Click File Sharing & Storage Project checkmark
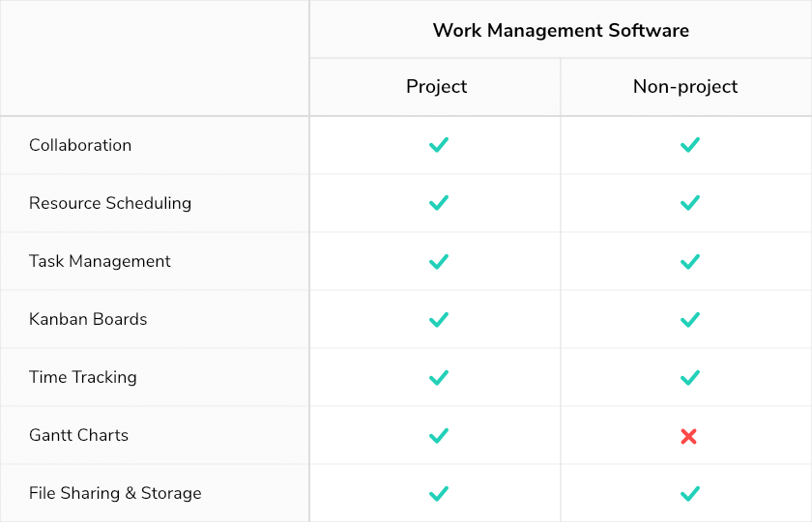Viewport: 812px width, 522px height. pyautogui.click(x=439, y=494)
